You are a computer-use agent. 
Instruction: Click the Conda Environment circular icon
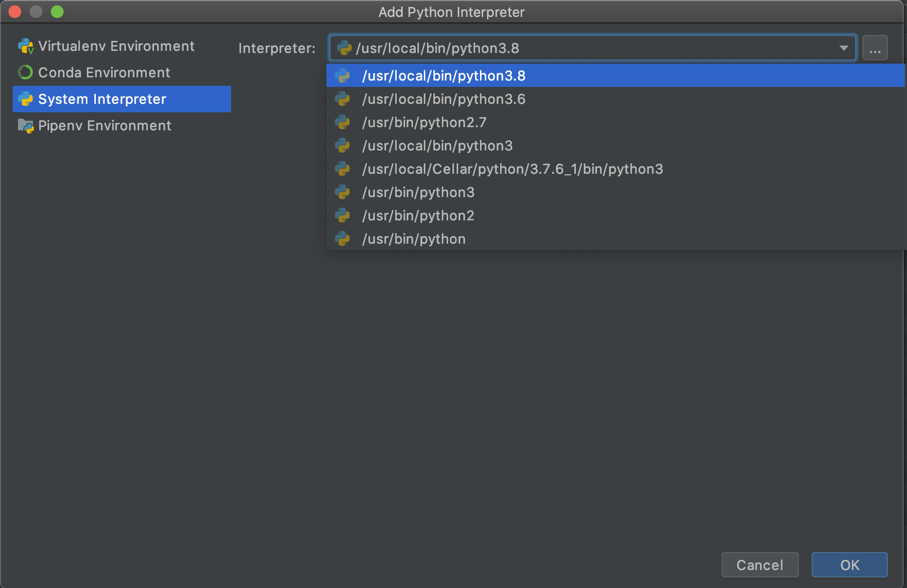pyautogui.click(x=25, y=72)
